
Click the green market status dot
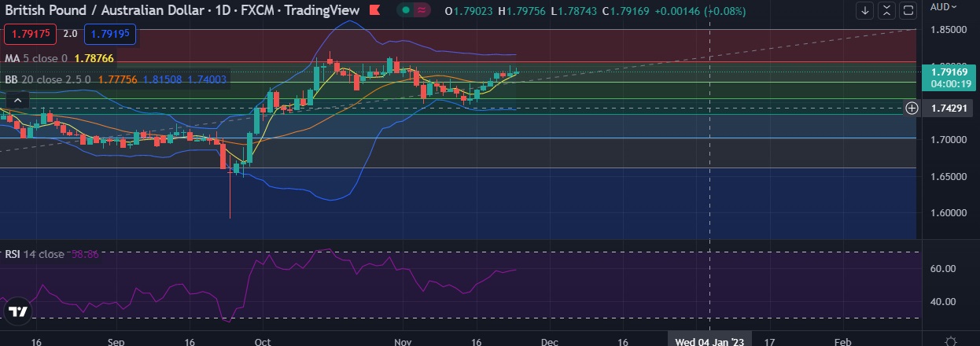405,10
